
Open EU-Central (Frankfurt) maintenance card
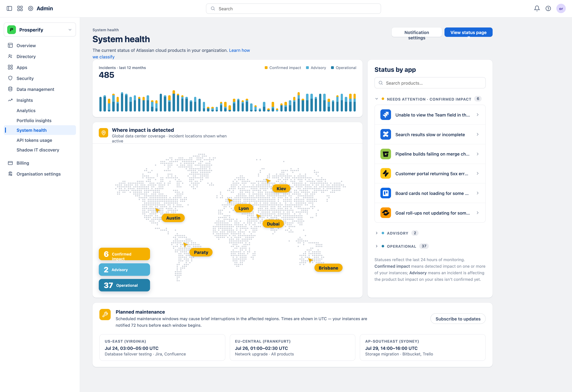tap(292, 347)
